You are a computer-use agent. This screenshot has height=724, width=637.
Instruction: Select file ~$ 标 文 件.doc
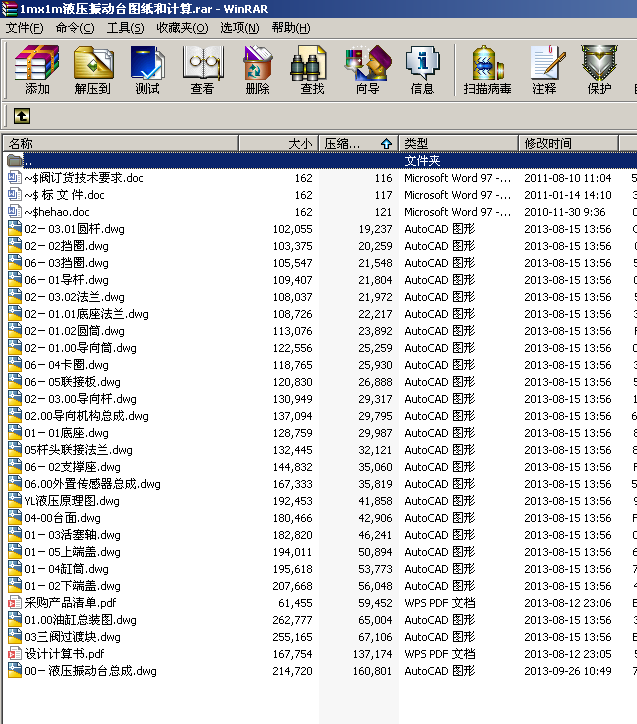pyautogui.click(x=65, y=195)
